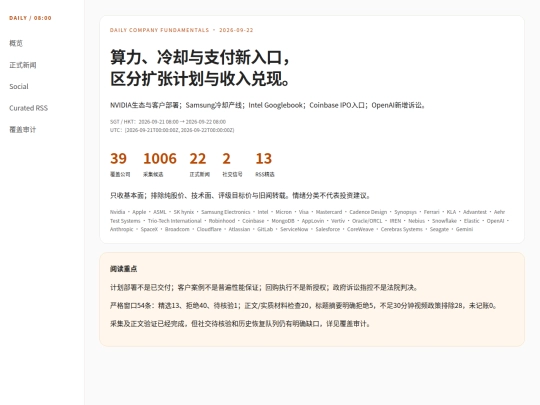Screen dimensions: 540x405
Task: Click Snowflake in the company list
Action: [x=444, y=221]
